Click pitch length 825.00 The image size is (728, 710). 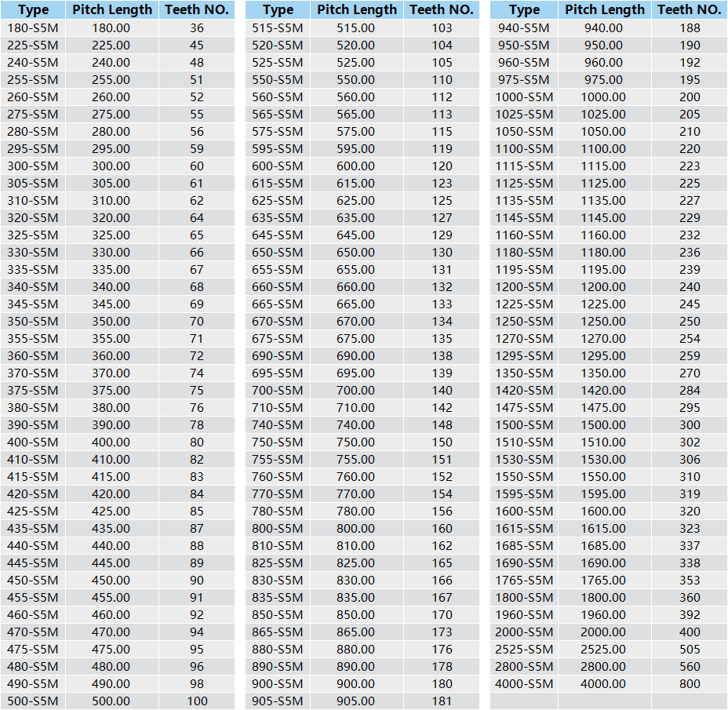click(355, 563)
